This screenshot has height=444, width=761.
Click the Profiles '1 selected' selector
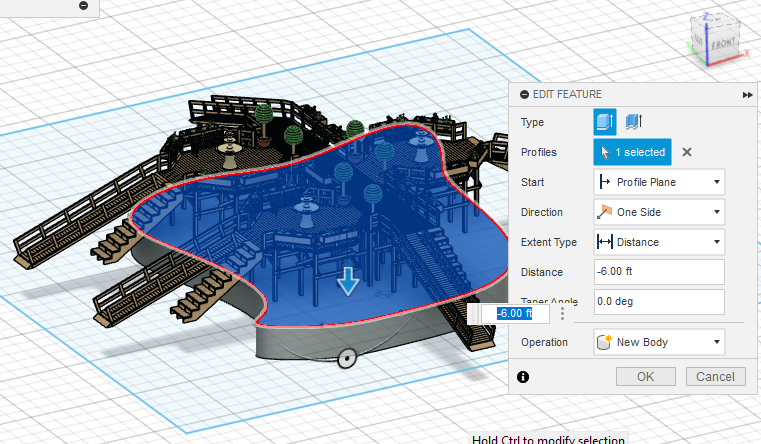coord(632,152)
